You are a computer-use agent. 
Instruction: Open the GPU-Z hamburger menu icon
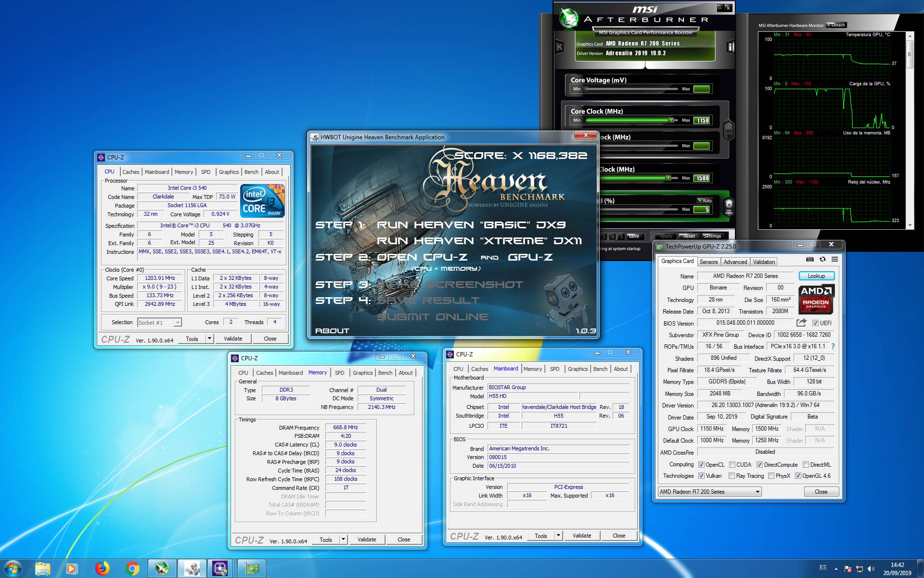coord(834,259)
